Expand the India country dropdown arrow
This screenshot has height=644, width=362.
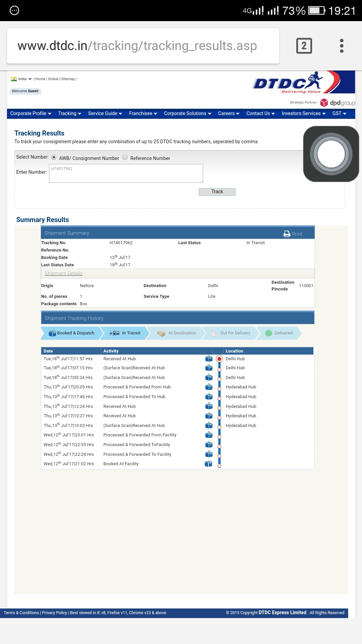[x=30, y=79]
